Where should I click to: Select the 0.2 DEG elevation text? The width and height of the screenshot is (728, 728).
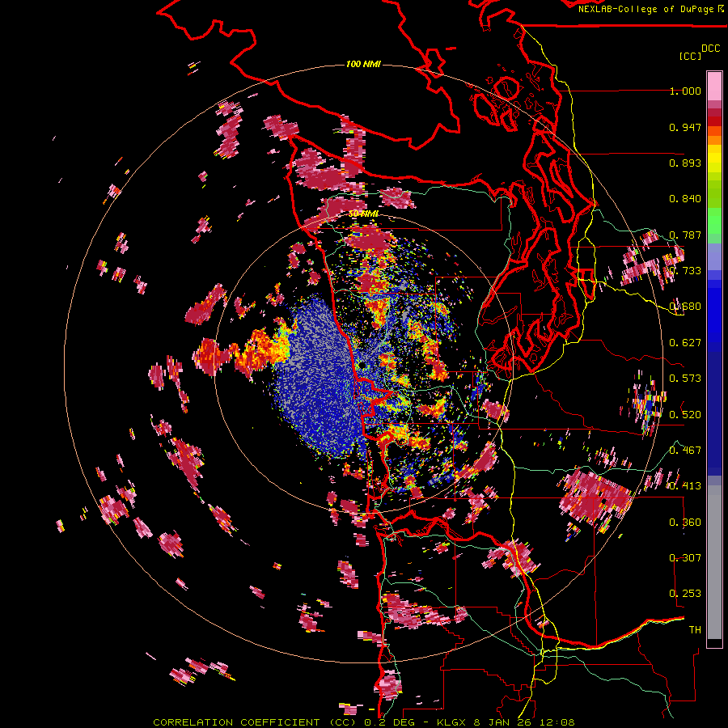click(389, 722)
